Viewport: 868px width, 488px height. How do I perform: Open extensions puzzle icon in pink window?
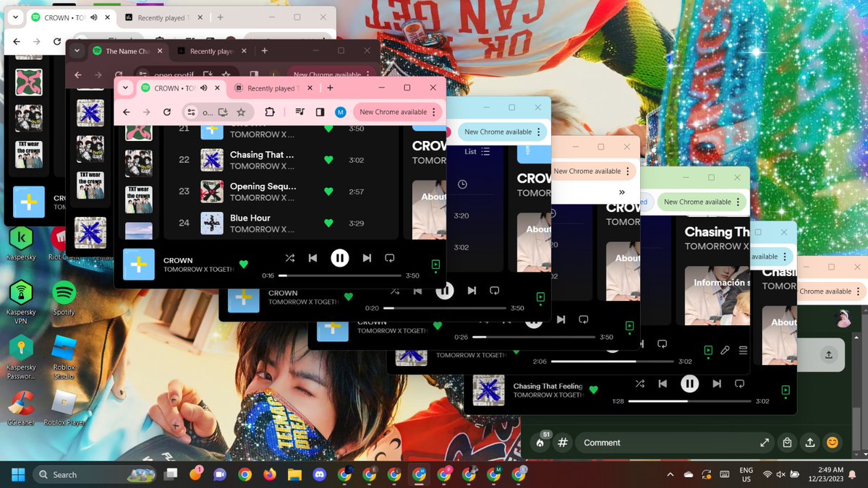pyautogui.click(x=270, y=112)
